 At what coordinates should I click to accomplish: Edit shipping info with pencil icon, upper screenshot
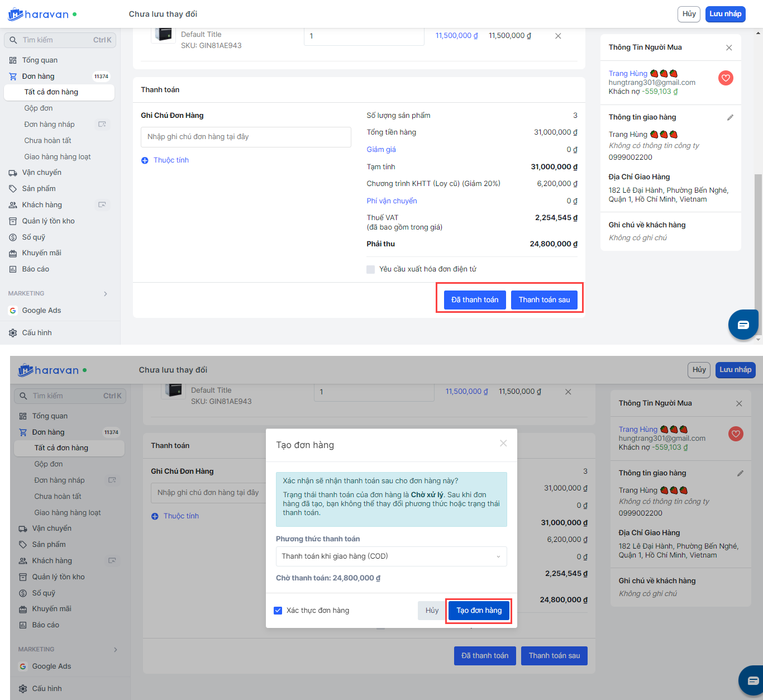[x=730, y=117]
